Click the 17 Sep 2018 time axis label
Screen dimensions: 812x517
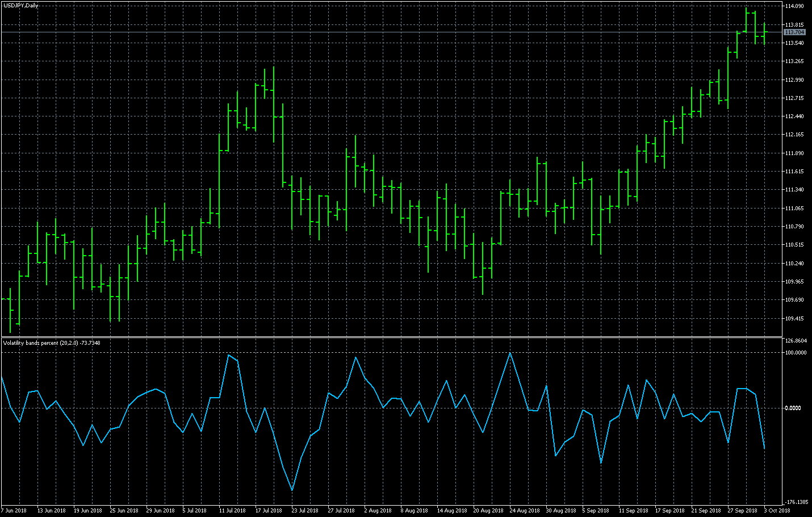tap(669, 511)
